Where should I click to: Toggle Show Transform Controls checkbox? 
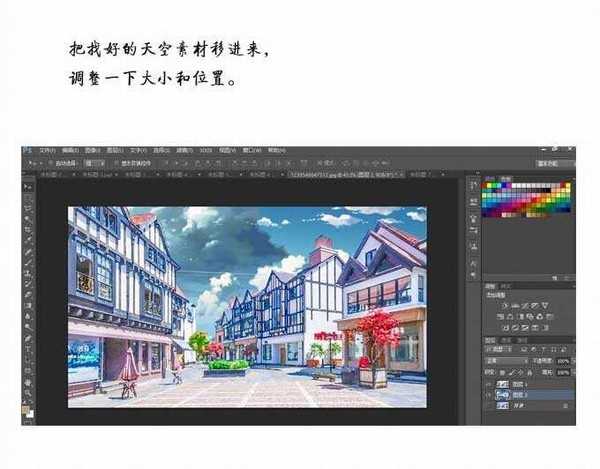(x=115, y=162)
